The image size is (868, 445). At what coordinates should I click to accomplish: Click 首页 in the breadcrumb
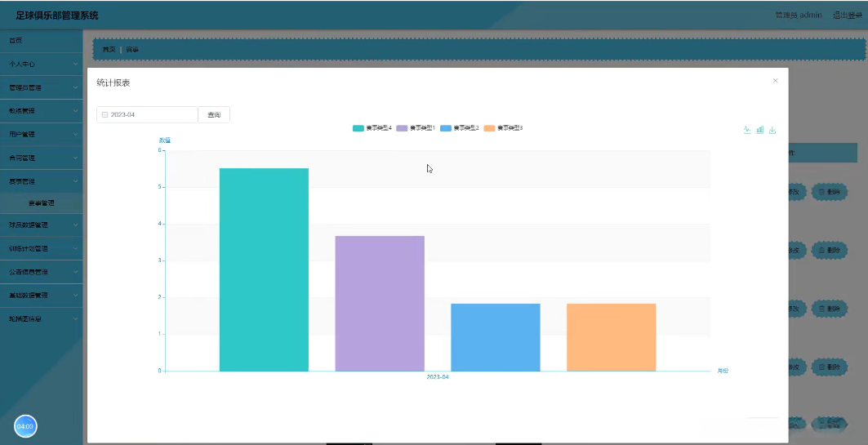coord(109,49)
